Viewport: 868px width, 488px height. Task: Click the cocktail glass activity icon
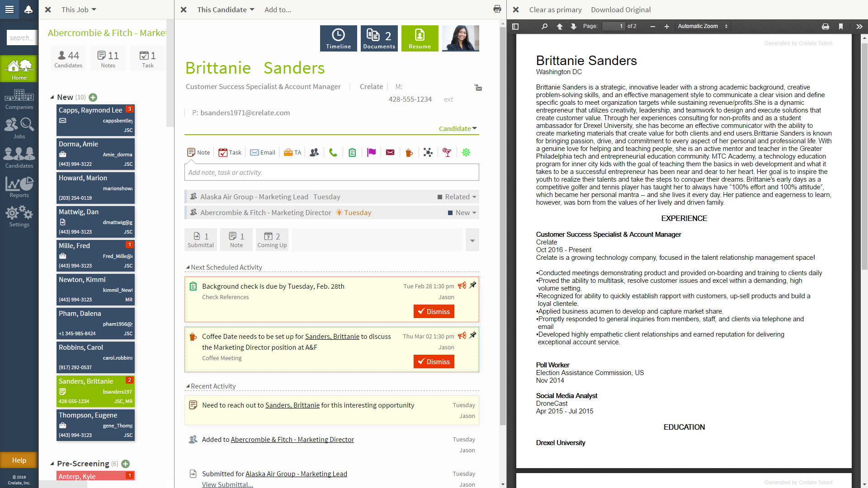coord(447,153)
